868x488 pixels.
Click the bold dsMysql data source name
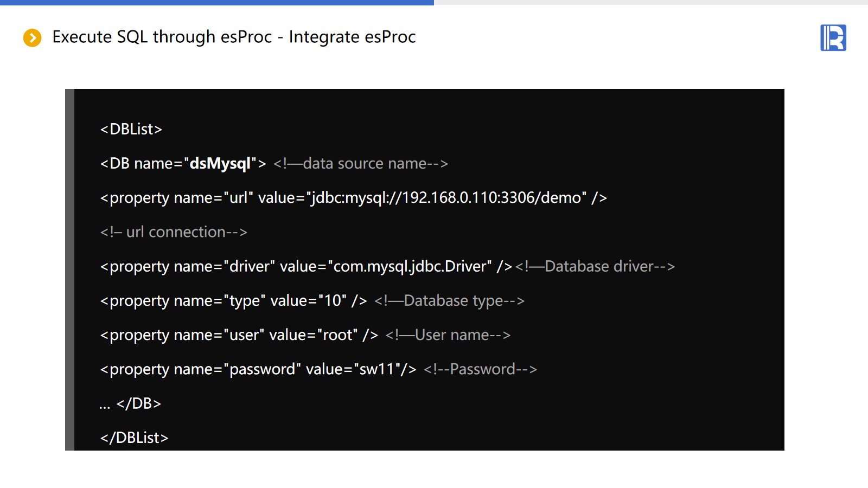click(x=220, y=164)
